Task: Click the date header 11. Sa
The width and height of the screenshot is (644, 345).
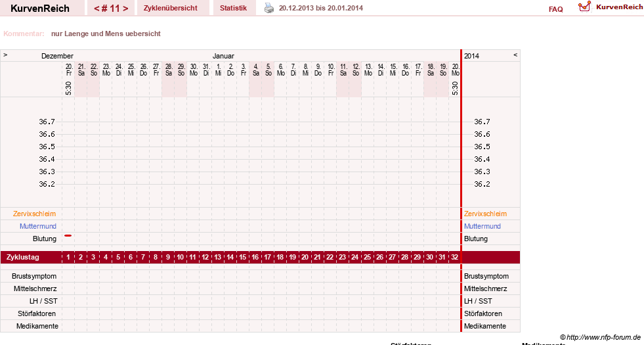Action: (x=343, y=70)
